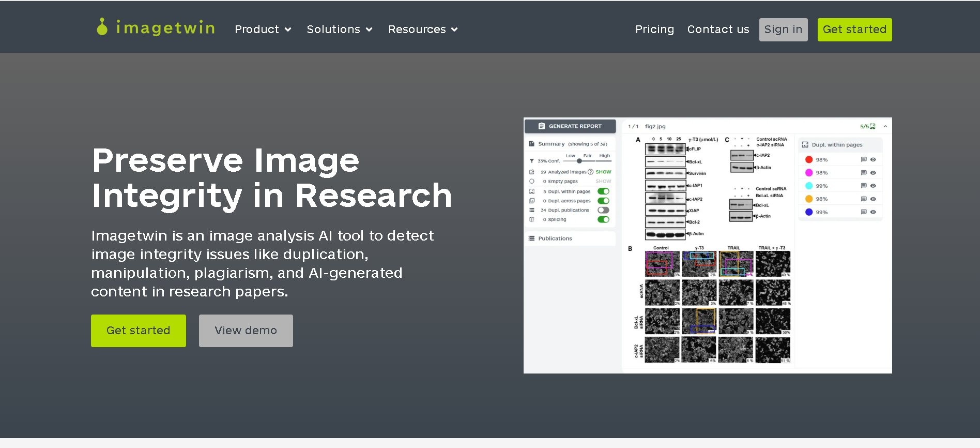Click the icon in the Dupl. within pages panel header
980x448 pixels.
[x=805, y=145]
